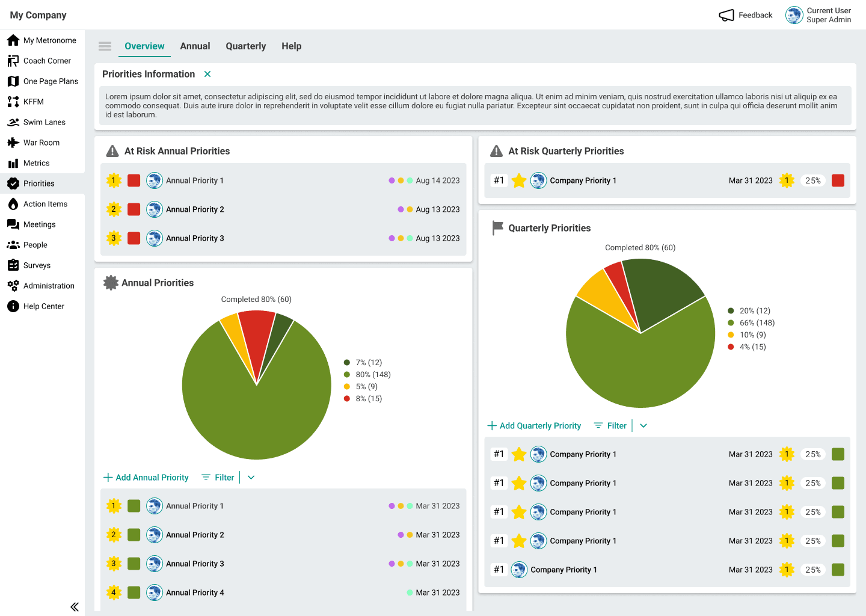The height and width of the screenshot is (616, 866).
Task: Click the red status square on Annual Priority 1
Action: click(134, 180)
